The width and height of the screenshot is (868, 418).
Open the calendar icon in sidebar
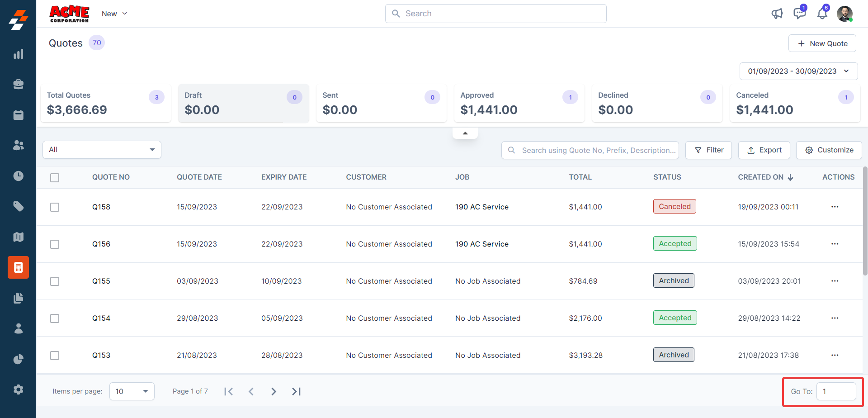pos(18,115)
